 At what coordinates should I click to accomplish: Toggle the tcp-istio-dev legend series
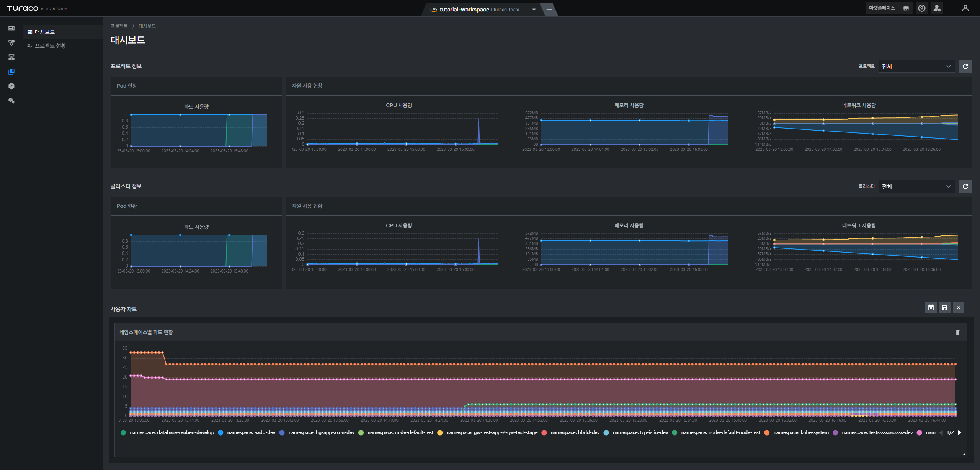635,432
